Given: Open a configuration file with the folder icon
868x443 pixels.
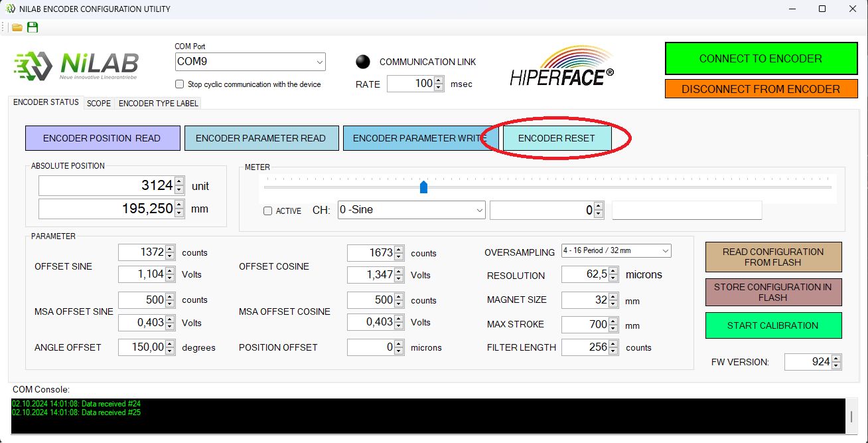Looking at the screenshot, I should pyautogui.click(x=17, y=27).
